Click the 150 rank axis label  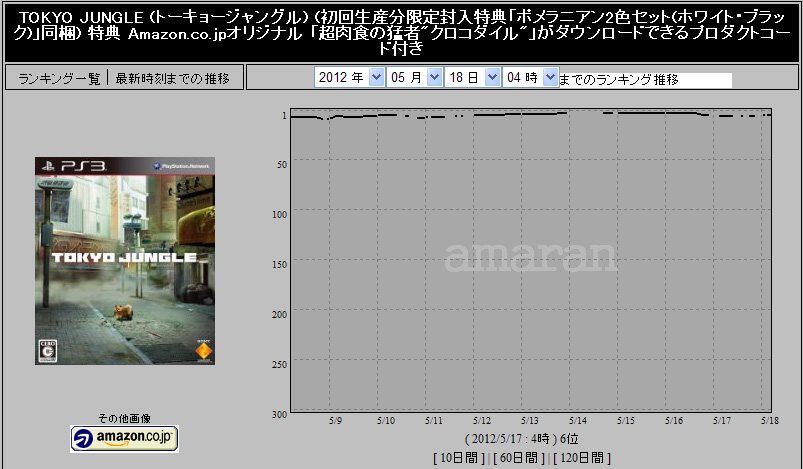[280, 265]
